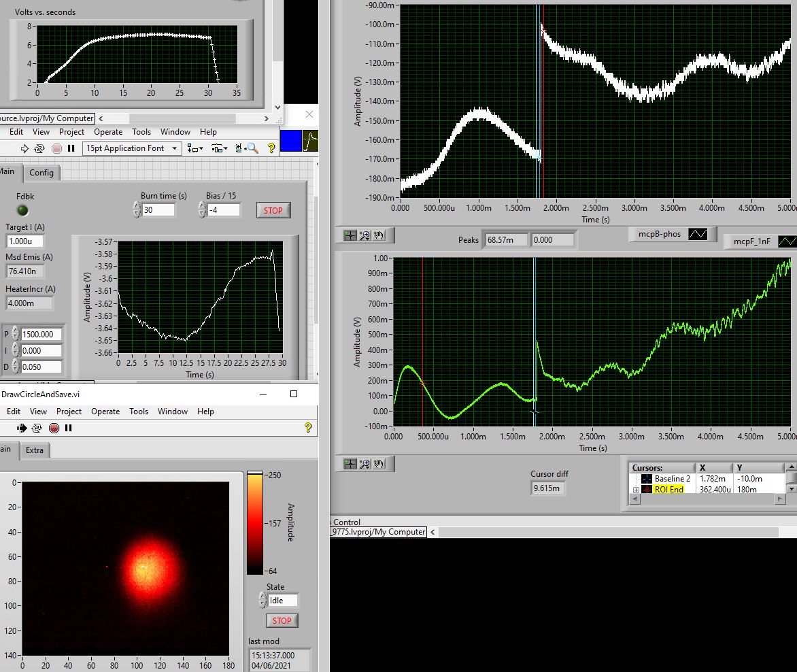Switch to the Config tab
Viewport: 797px width, 672px height.
[x=41, y=173]
